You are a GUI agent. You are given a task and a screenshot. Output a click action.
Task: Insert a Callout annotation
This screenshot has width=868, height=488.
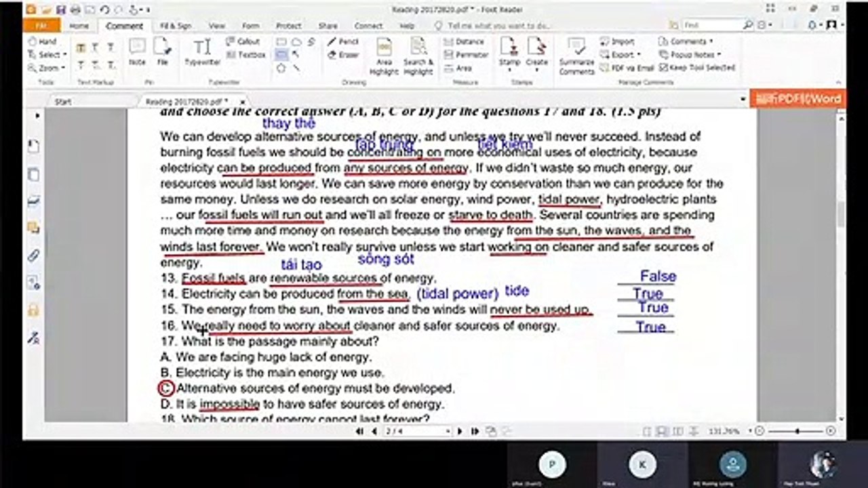click(243, 42)
